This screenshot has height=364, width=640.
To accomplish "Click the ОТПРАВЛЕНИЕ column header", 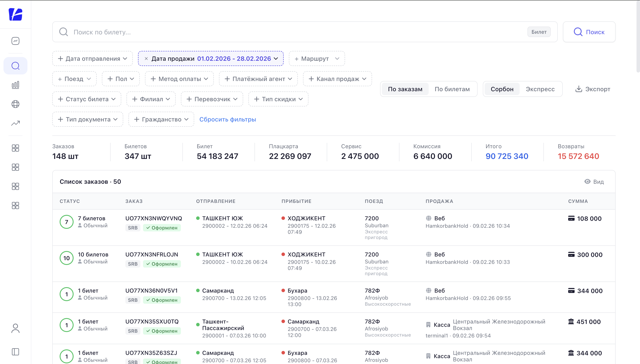I will [216, 201].
